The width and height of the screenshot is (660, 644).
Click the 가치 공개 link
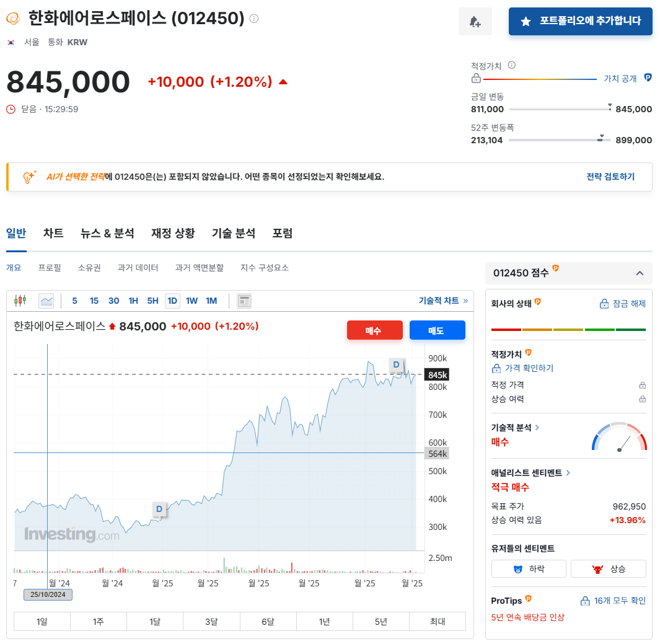click(620, 79)
